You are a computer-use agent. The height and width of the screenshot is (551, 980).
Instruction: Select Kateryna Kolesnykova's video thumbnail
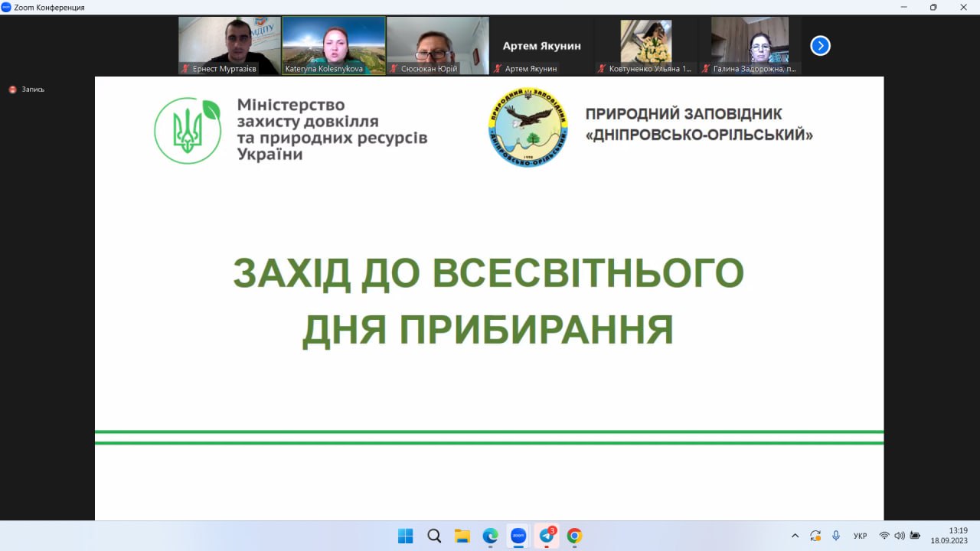[x=334, y=44]
